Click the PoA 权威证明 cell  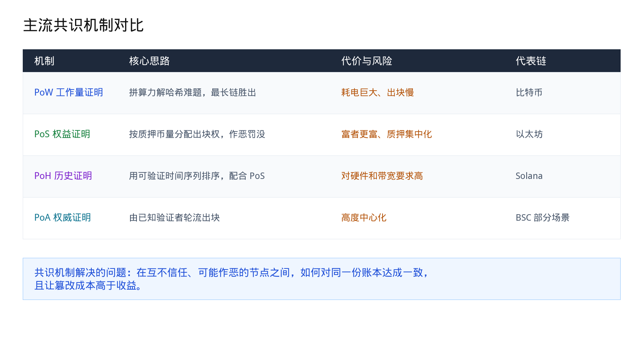[63, 218]
